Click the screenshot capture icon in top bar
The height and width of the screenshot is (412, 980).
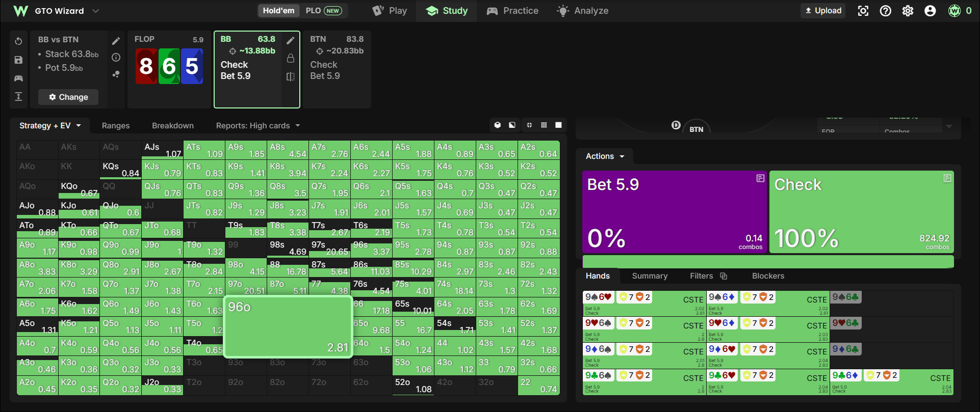point(863,11)
